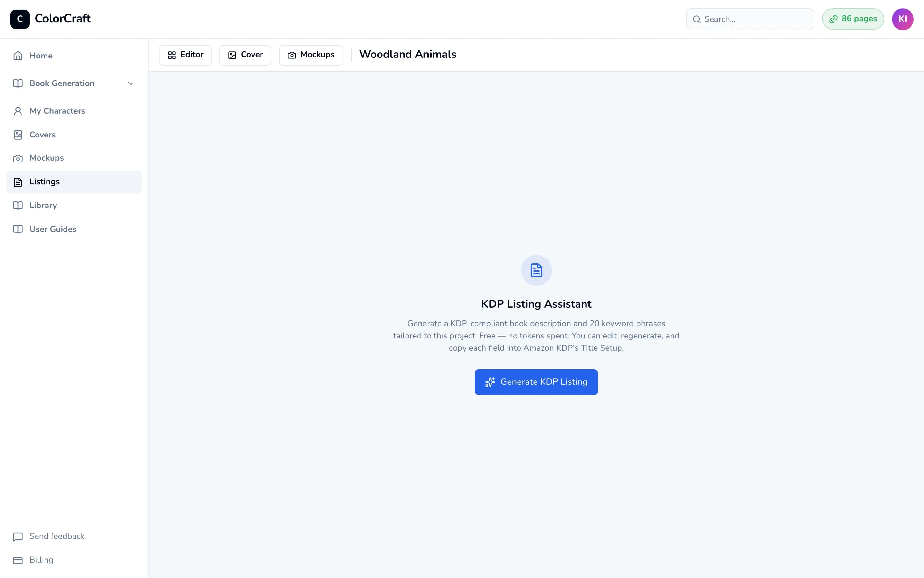Screen dimensions: 924x578
Task: Click the ColorCraft brand name
Action: pos(63,18)
